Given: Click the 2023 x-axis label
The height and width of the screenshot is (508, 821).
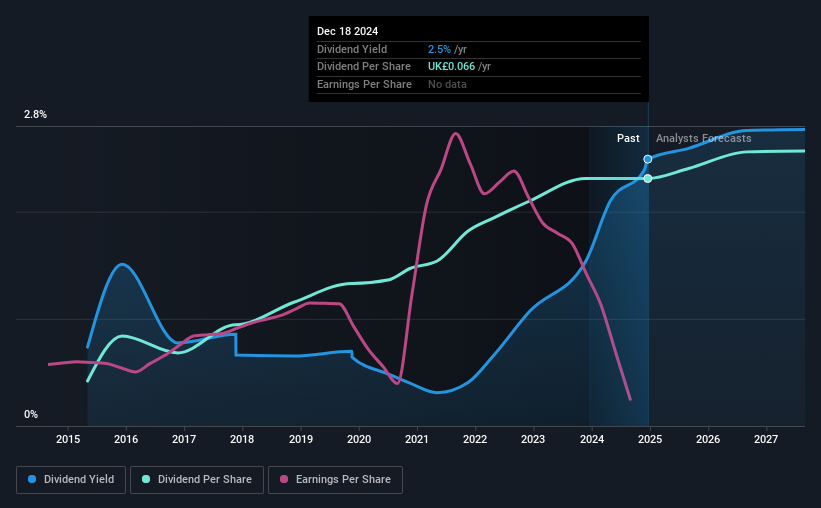Looking at the screenshot, I should [x=533, y=439].
